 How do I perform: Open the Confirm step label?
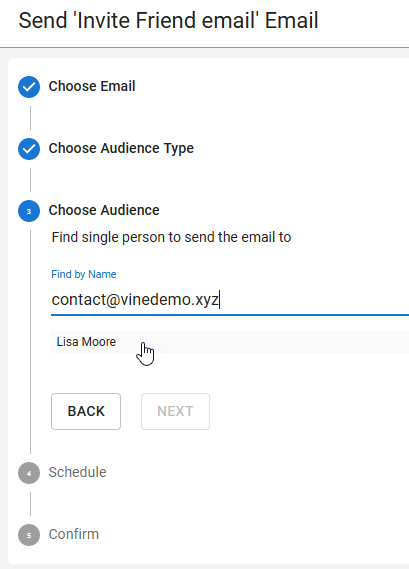point(74,534)
